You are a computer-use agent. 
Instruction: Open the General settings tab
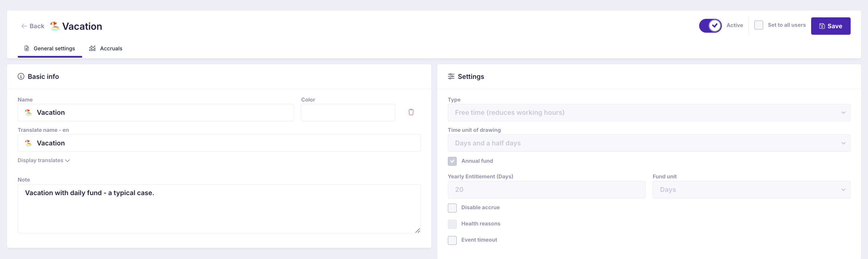[50, 49]
